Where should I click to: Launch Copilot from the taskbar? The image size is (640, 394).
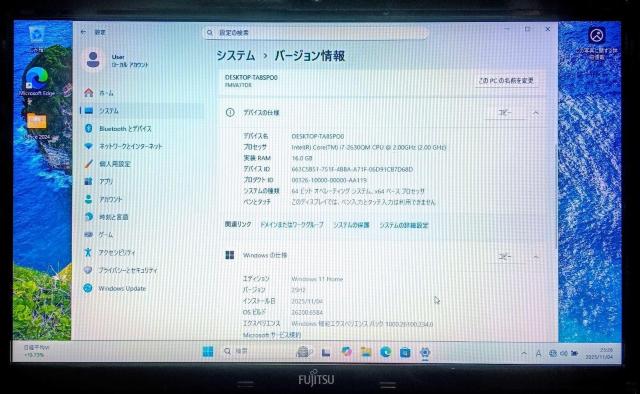coord(346,352)
